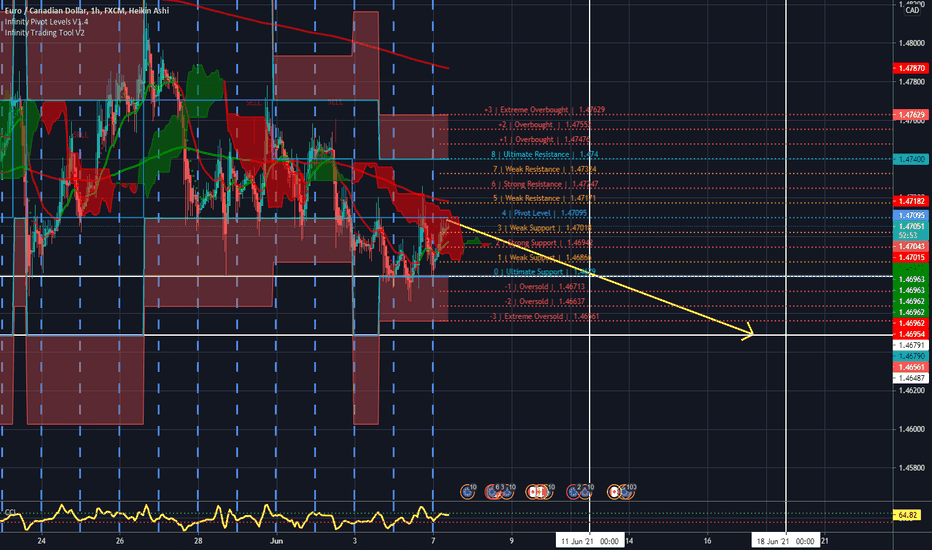Click the 11 Jun '21 00:00 date label
This screenshot has height=550, width=932.
590,541
